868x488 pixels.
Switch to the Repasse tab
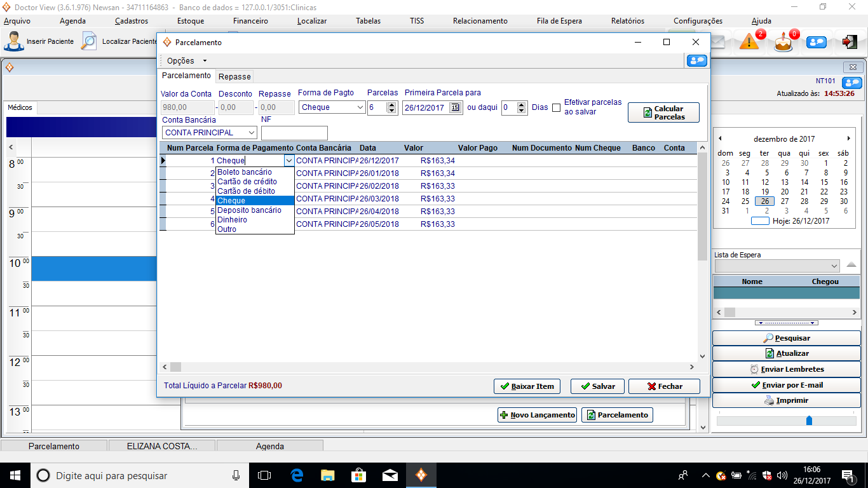[234, 76]
